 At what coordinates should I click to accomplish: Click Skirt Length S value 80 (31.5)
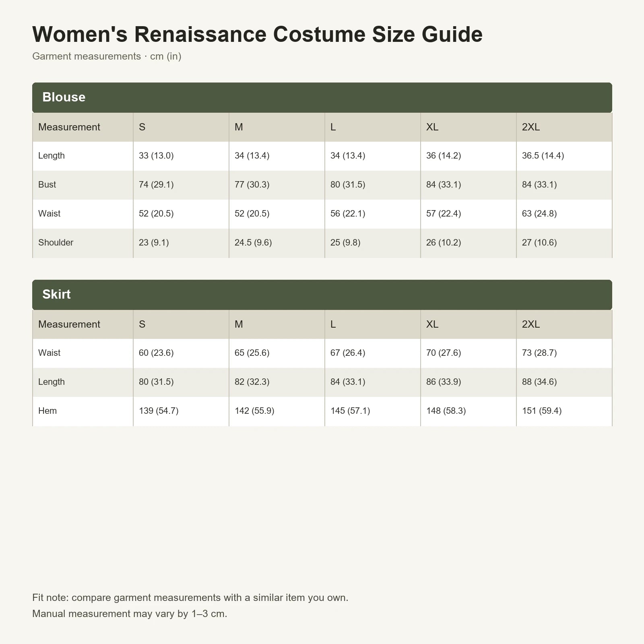pos(156,382)
